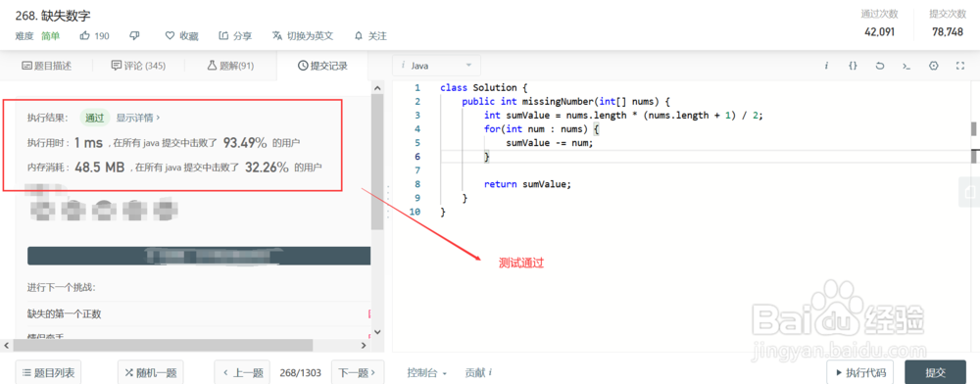
Task: Click the horizontal scrollbar right arrow
Action: [x=365, y=345]
